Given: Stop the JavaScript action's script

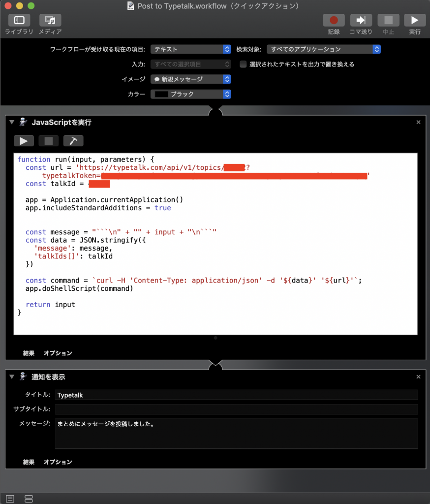Looking at the screenshot, I should click(x=49, y=141).
